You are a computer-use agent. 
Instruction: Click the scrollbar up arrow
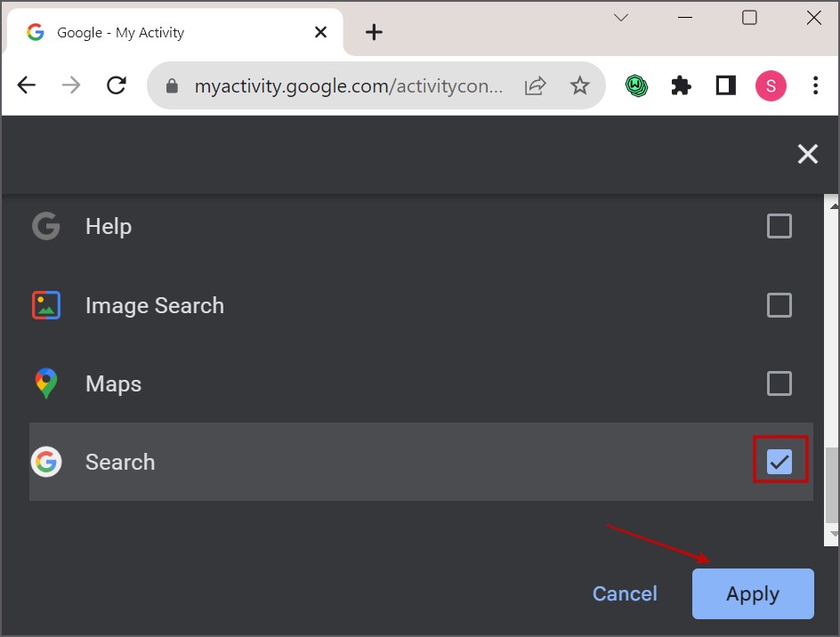pos(833,206)
